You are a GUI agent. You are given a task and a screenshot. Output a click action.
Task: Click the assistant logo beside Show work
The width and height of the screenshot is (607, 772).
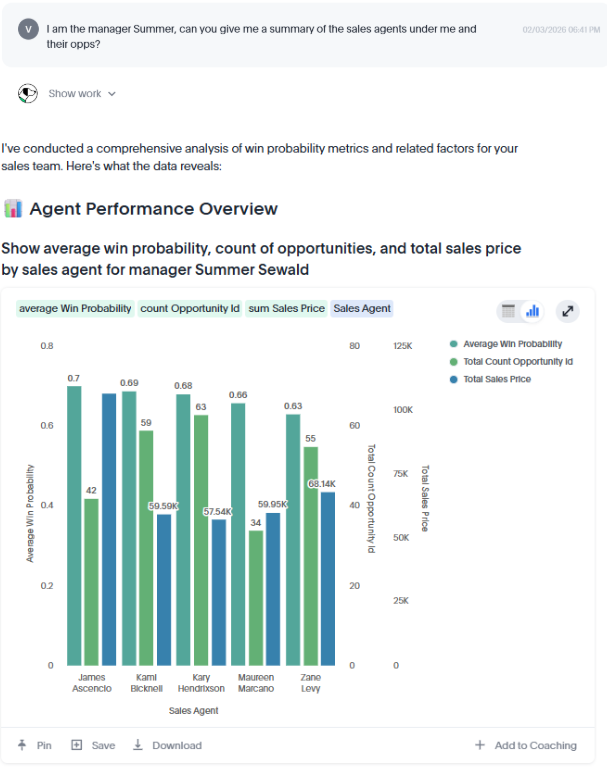[28, 94]
